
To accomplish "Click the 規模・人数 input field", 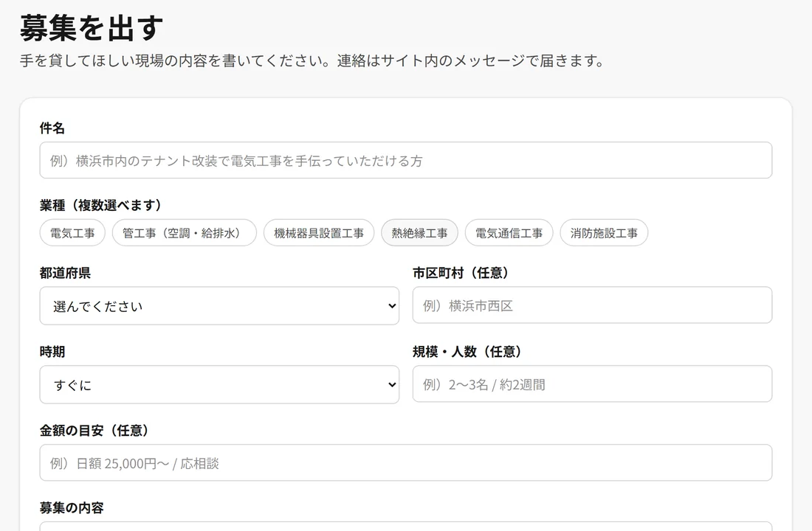I will (x=593, y=384).
